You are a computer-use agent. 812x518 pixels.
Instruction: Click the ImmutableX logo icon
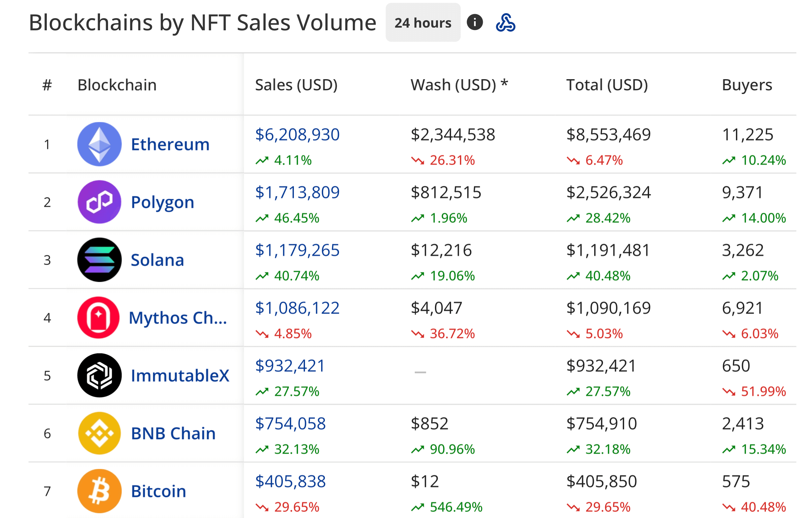[x=99, y=375]
